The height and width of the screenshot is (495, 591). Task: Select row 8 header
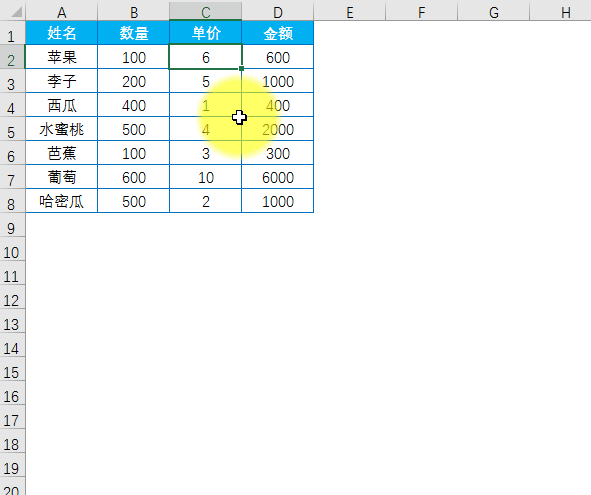click(x=12, y=201)
